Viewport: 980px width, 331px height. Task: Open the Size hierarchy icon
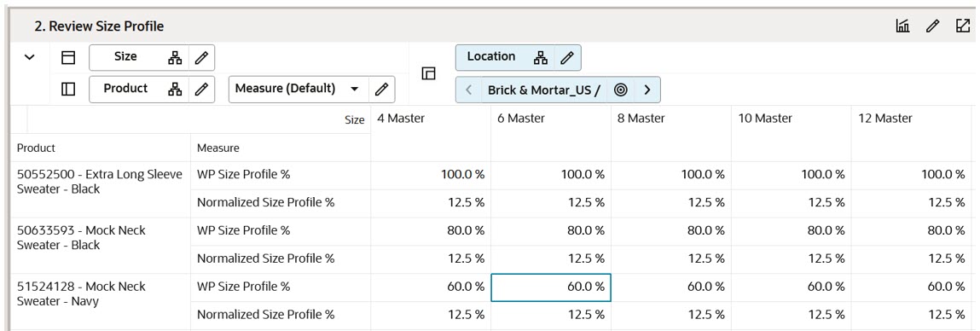(175, 57)
